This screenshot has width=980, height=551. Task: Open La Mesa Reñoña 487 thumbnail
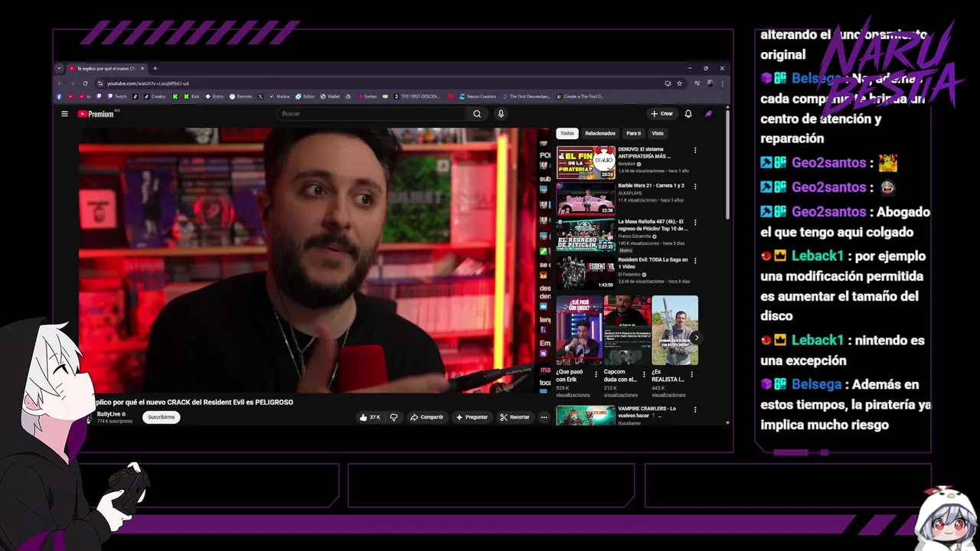pyautogui.click(x=586, y=235)
